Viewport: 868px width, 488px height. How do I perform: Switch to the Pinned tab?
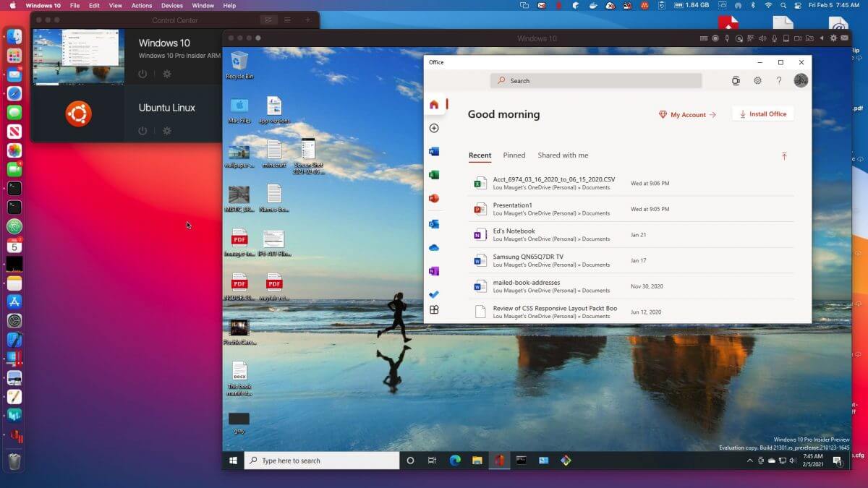tap(514, 155)
